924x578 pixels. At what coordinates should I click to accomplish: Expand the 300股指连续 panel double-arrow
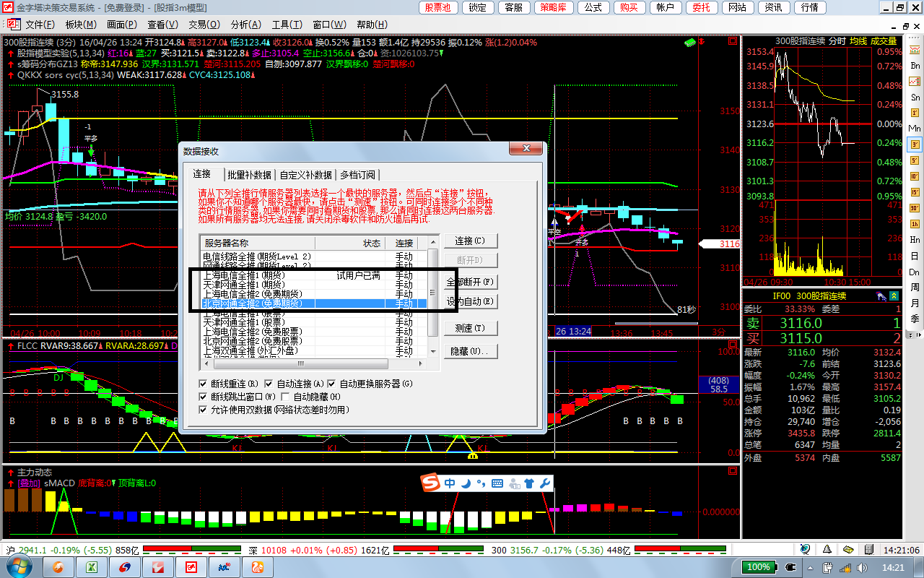click(x=894, y=296)
